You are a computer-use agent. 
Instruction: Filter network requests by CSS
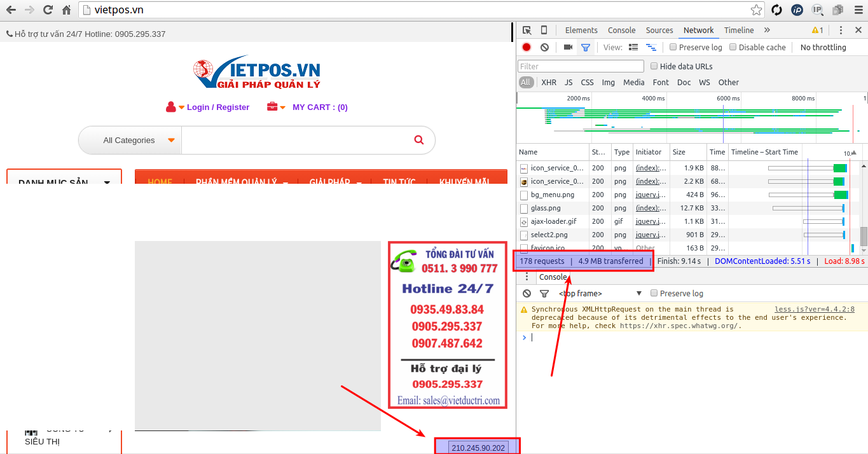(x=588, y=83)
